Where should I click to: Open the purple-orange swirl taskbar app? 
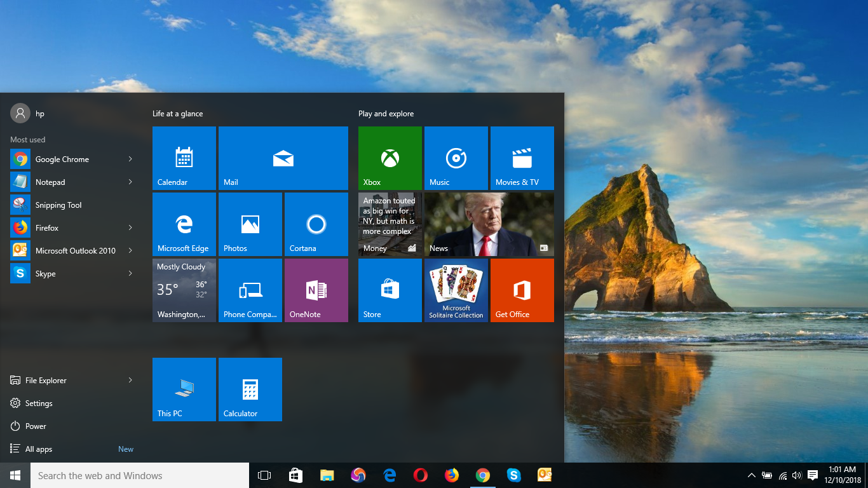[358, 475]
